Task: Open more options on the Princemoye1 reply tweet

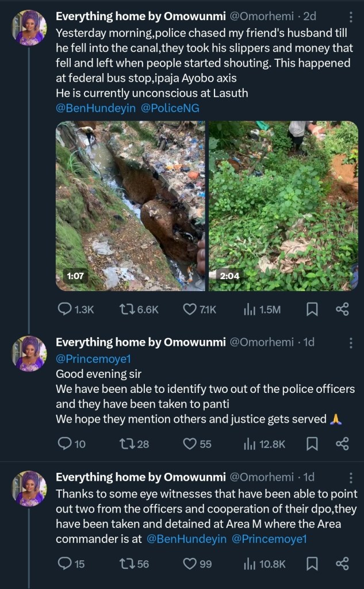Action: pos(351,343)
